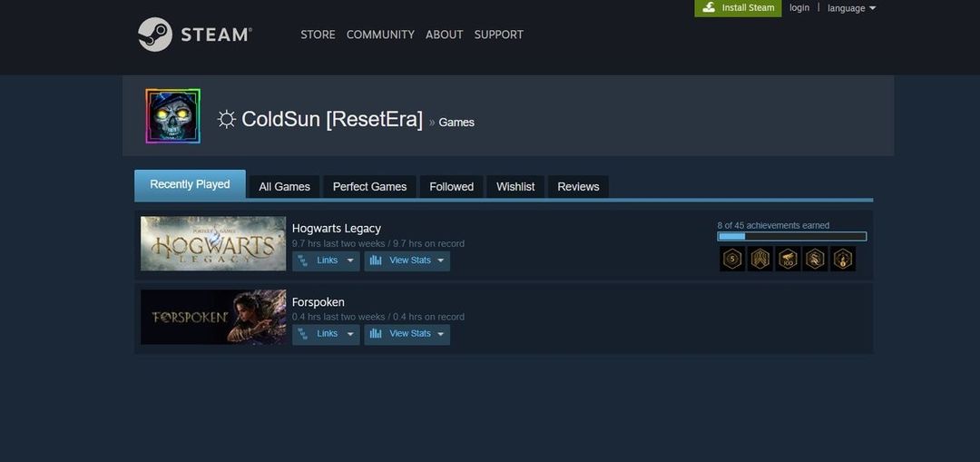Open the COMMUNITY menu
The height and width of the screenshot is (462, 980).
point(380,34)
